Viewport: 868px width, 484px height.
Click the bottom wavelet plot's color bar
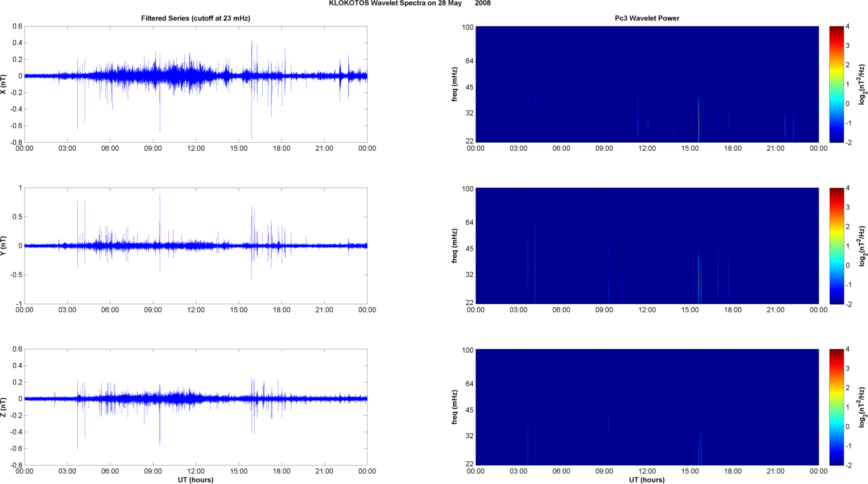[x=836, y=407]
